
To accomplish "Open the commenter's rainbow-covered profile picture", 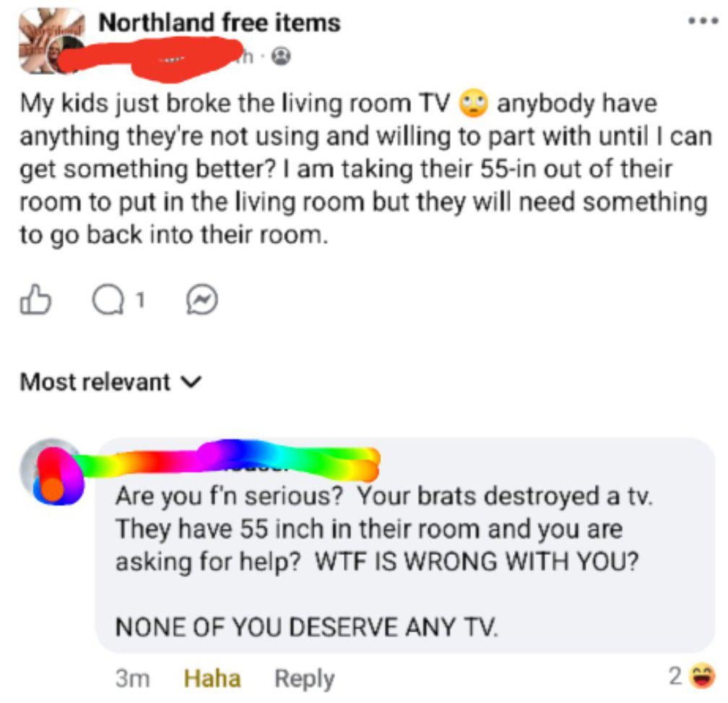I will coord(51,471).
